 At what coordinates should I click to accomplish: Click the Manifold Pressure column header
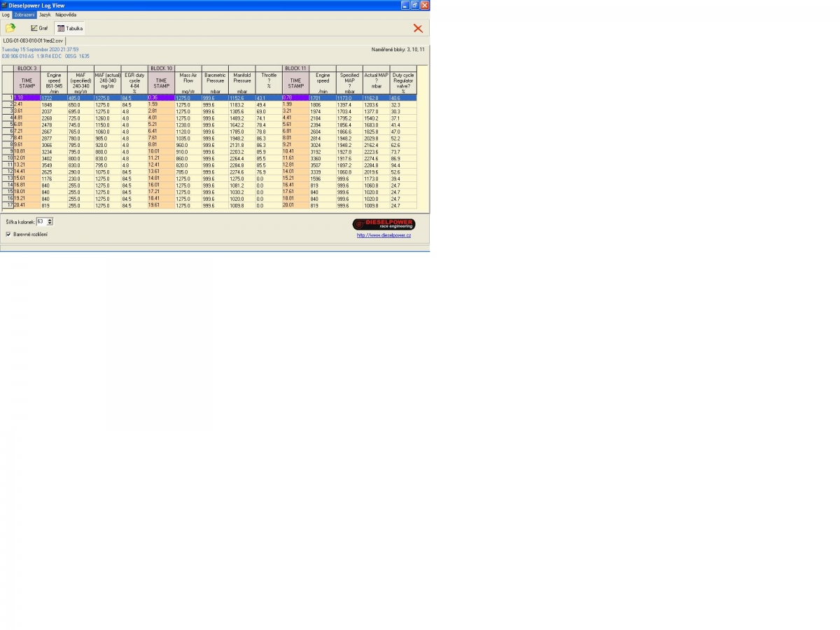[x=242, y=83]
